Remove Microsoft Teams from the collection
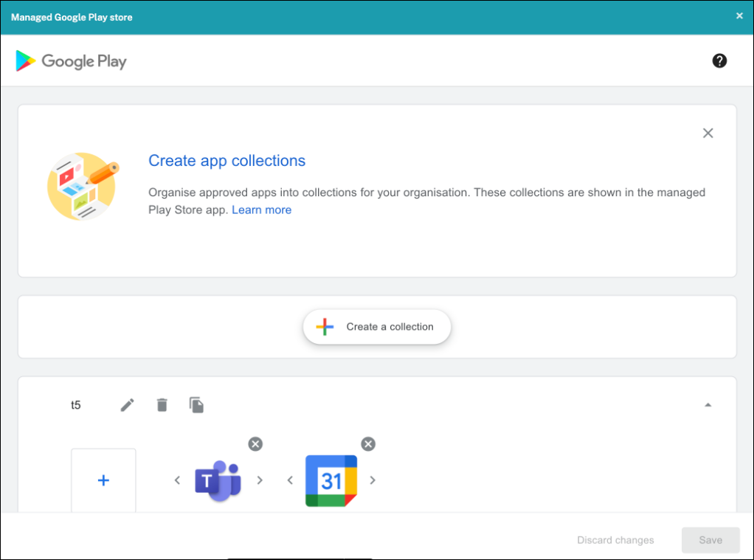 coord(255,443)
